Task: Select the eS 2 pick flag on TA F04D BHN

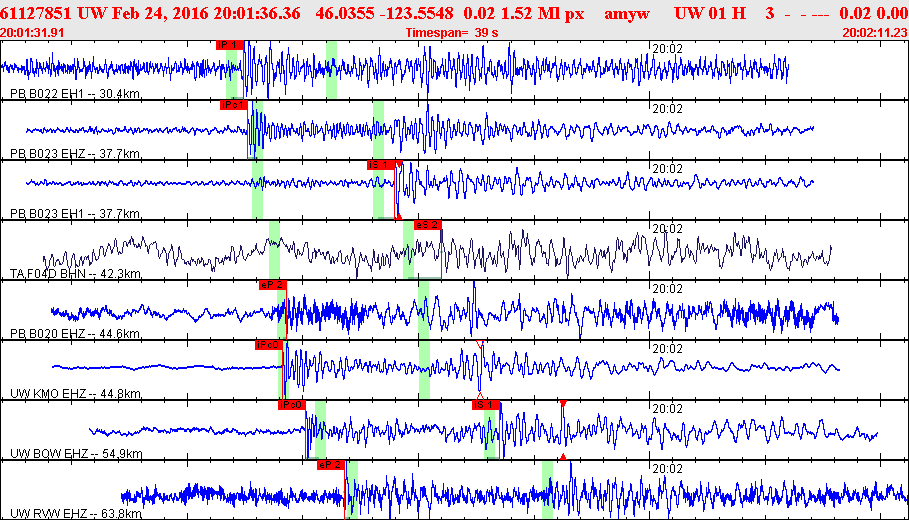Action: coord(428,225)
